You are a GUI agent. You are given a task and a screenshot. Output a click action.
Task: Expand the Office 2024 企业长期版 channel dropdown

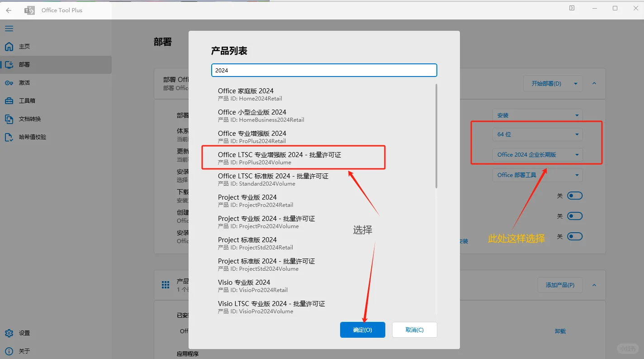537,154
